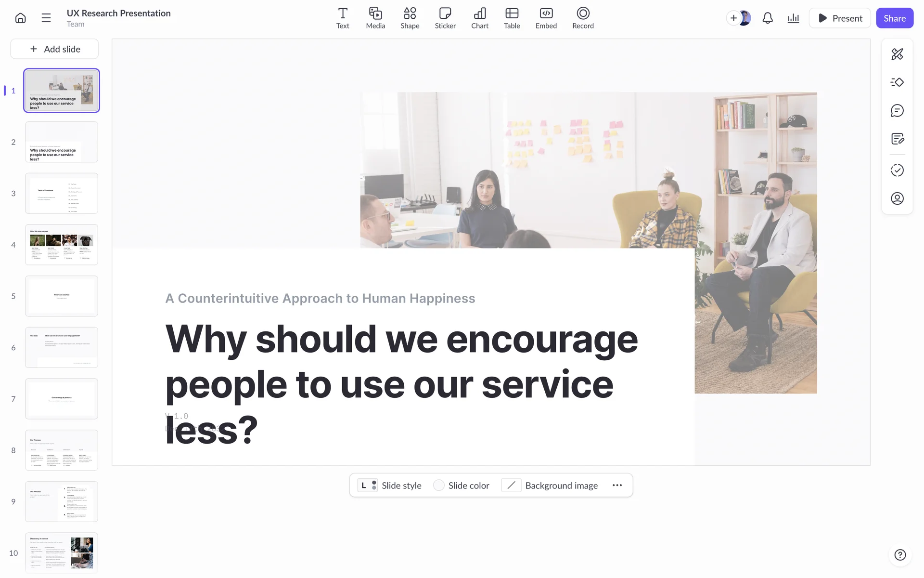Image resolution: width=924 pixels, height=578 pixels.
Task: Open the Slide style dropdown
Action: 390,486
